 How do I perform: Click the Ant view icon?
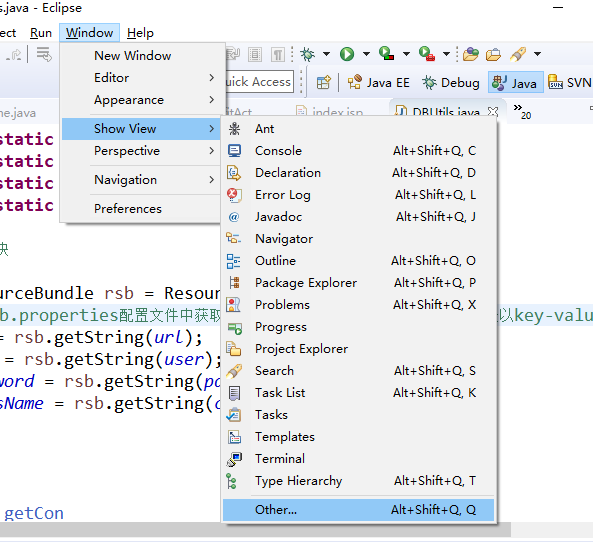pyautogui.click(x=234, y=129)
